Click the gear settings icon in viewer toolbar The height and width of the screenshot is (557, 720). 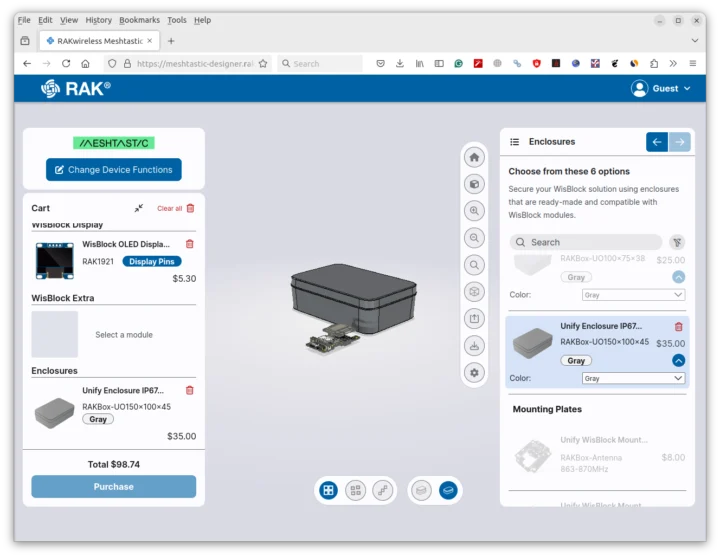tap(474, 372)
